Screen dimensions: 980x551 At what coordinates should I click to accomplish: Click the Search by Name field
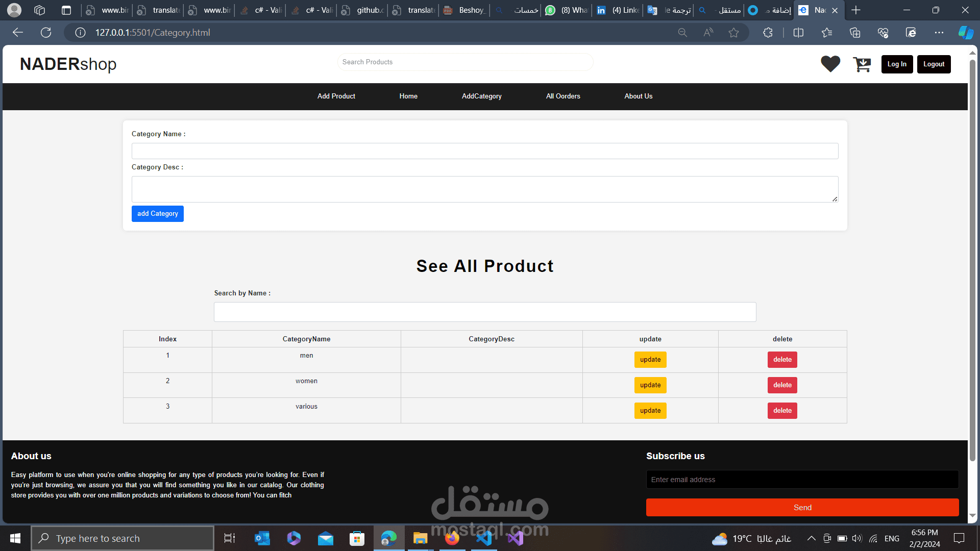pos(484,312)
